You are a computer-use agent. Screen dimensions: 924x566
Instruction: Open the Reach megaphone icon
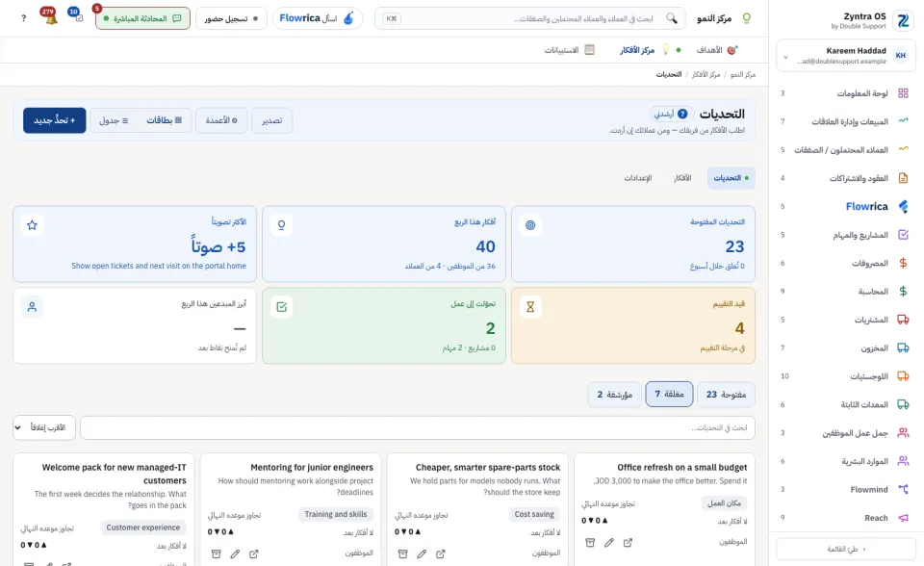[903, 518]
